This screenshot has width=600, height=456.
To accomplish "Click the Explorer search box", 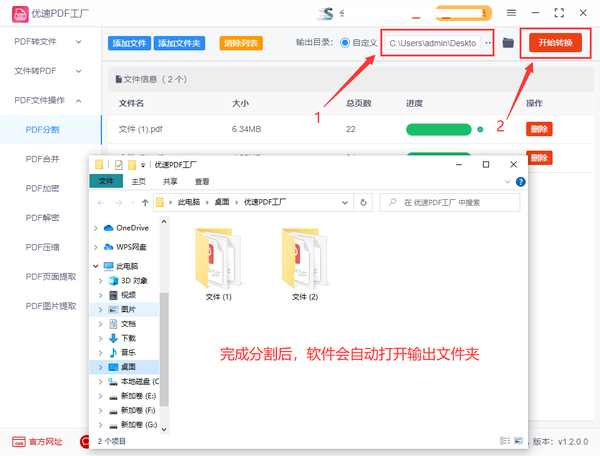I will click(x=450, y=202).
